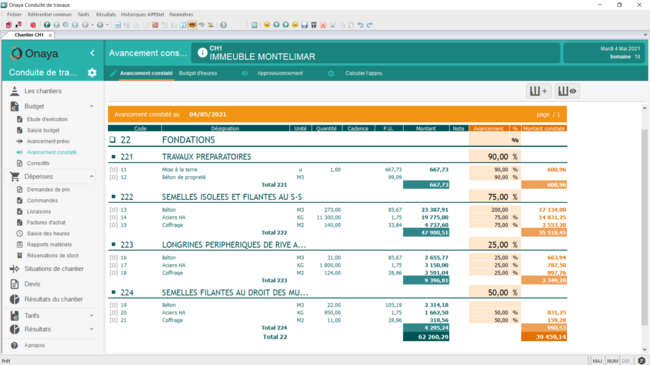Image resolution: width=650 pixels, height=365 pixels.
Task: Click the chantier info icon beside CH1
Action: pyautogui.click(x=202, y=53)
